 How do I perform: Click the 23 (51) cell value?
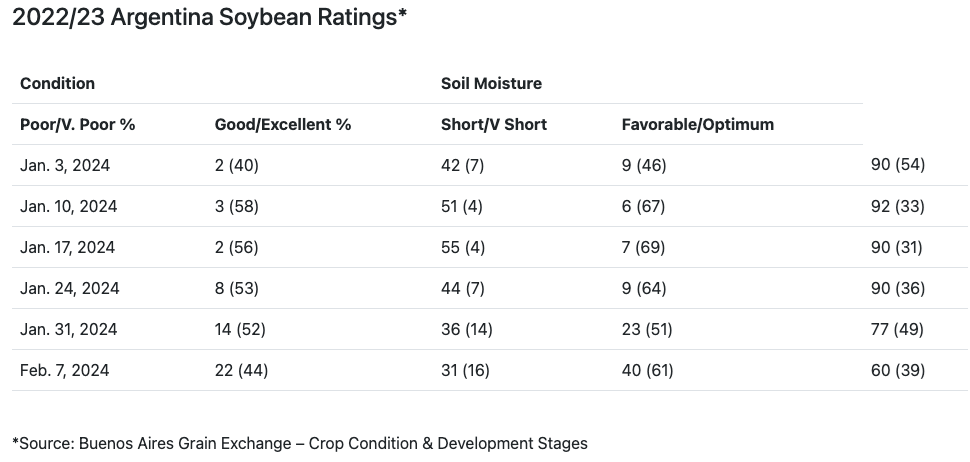click(x=647, y=329)
